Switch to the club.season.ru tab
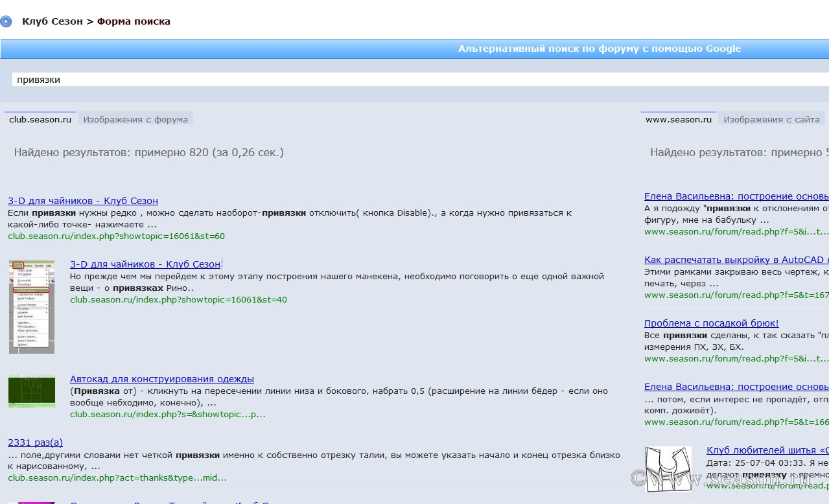The width and height of the screenshot is (829, 504). 40,119
